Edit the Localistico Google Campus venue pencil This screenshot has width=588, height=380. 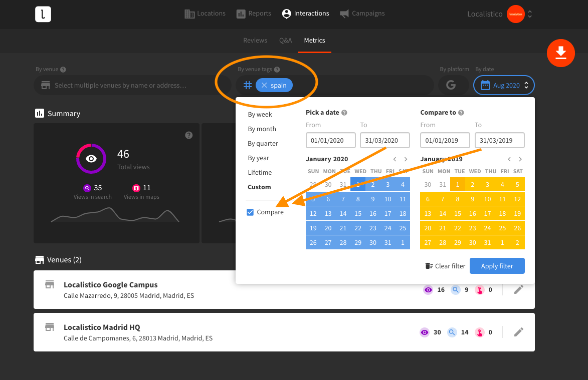pos(519,289)
